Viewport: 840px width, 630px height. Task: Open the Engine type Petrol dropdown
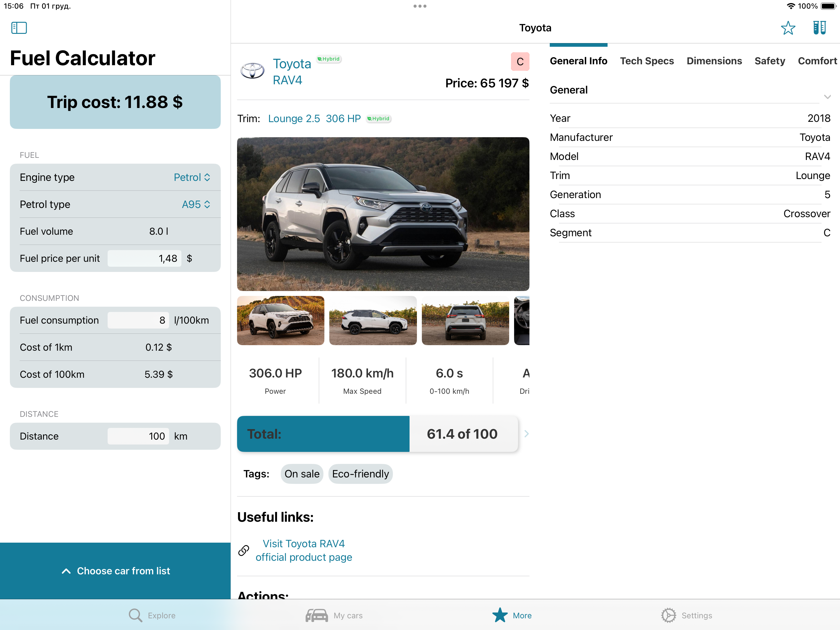[x=192, y=177]
